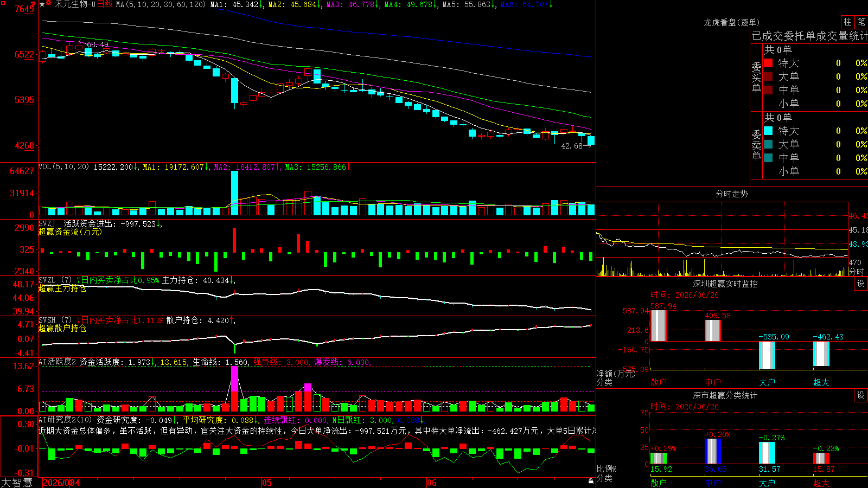Switch to 笔 tick view in 龙虎看盘
868x488 pixels.
(x=861, y=22)
